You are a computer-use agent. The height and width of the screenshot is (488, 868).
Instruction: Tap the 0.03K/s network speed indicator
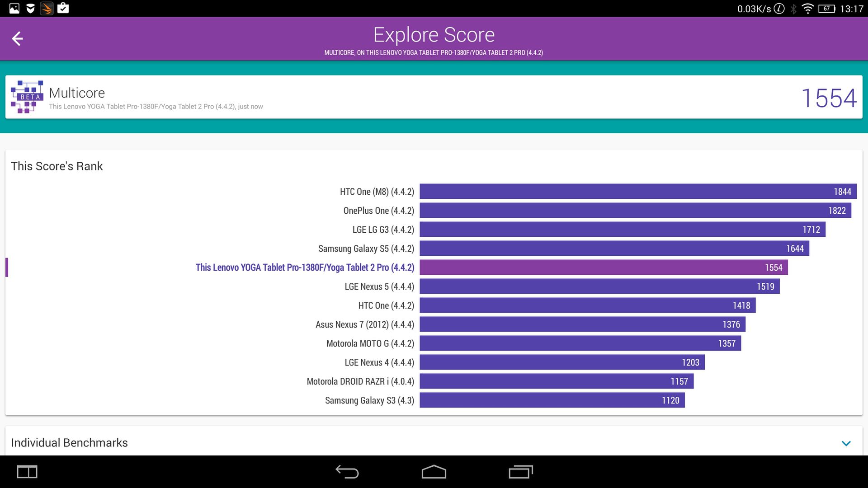pos(754,9)
